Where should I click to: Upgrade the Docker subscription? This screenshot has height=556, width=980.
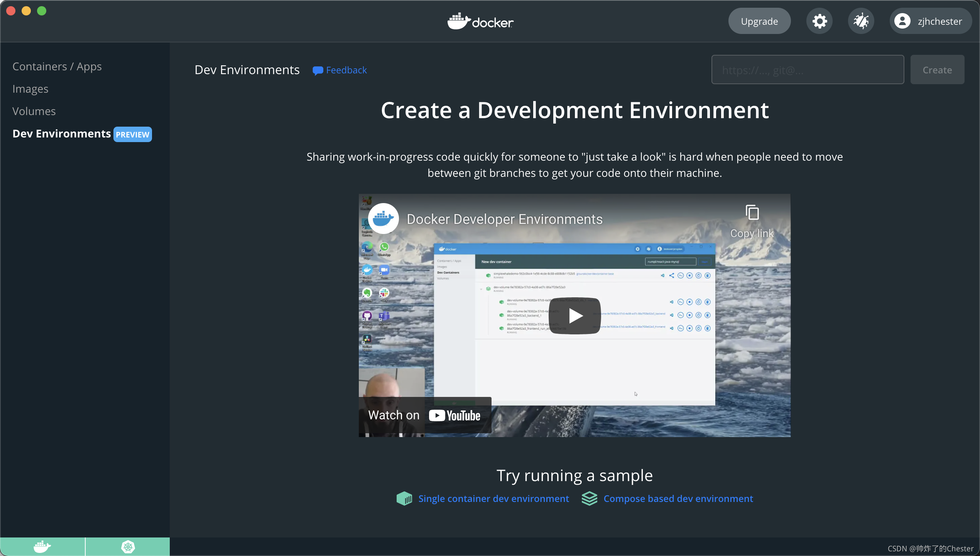759,20
